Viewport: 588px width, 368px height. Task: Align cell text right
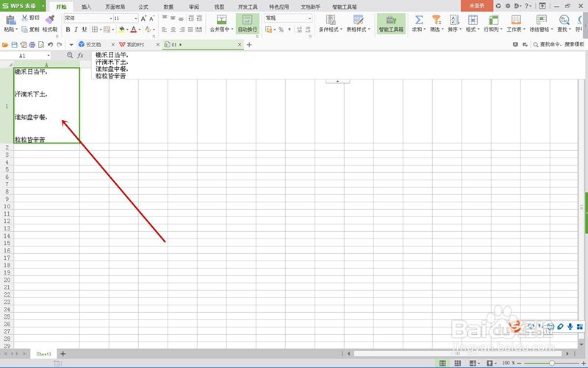pos(182,29)
